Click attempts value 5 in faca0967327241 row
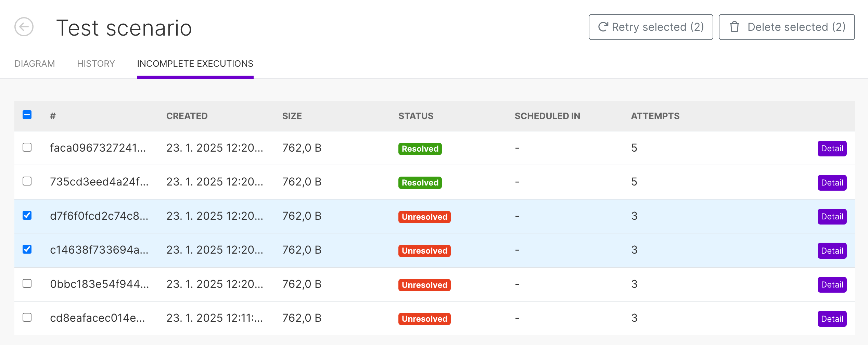This screenshot has width=868, height=345. click(x=634, y=148)
